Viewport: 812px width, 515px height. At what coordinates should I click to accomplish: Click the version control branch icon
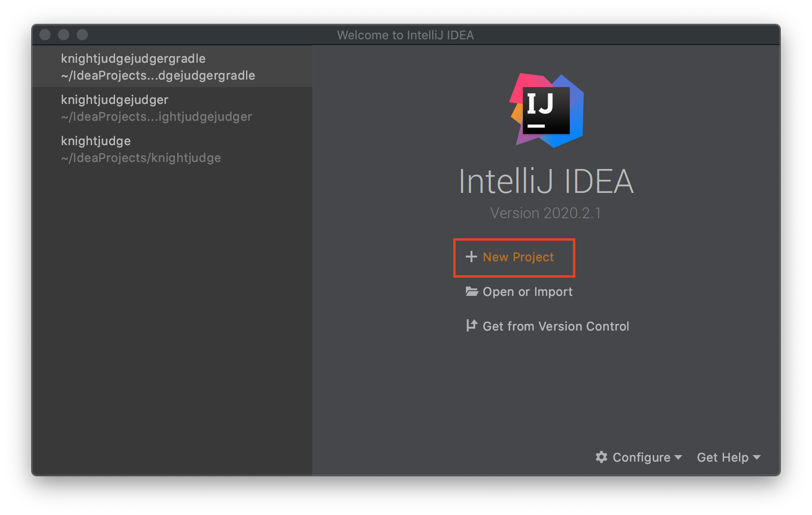pyautogui.click(x=471, y=325)
